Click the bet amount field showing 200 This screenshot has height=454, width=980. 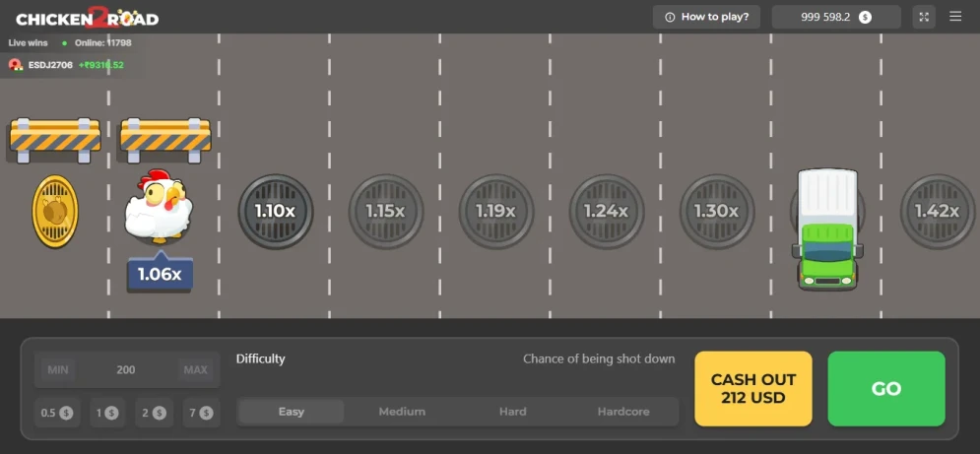click(126, 370)
